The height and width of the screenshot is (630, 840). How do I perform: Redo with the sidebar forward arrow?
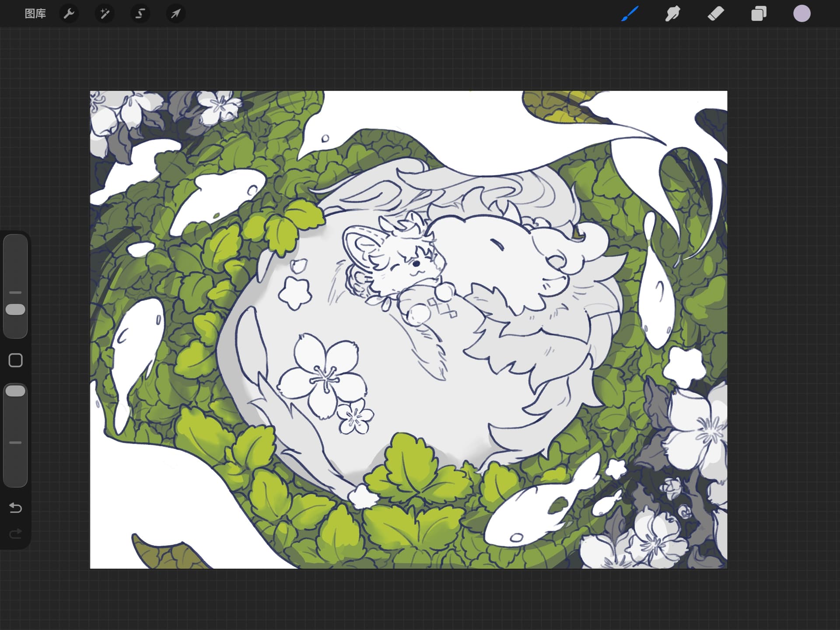(16, 534)
